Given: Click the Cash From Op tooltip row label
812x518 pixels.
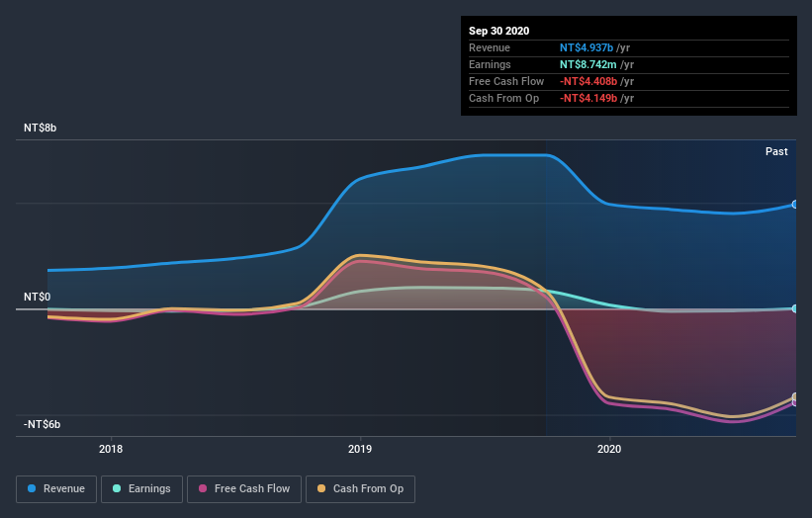Looking at the screenshot, I should click(x=503, y=98).
